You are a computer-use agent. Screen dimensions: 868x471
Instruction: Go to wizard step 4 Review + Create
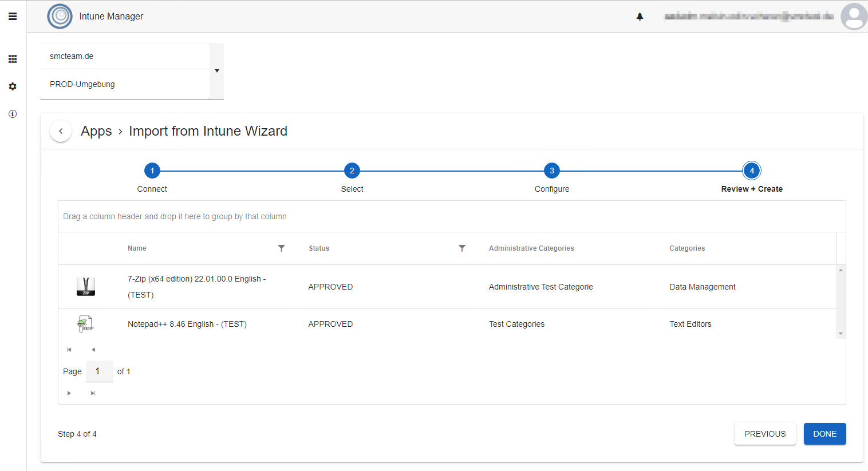(752, 171)
